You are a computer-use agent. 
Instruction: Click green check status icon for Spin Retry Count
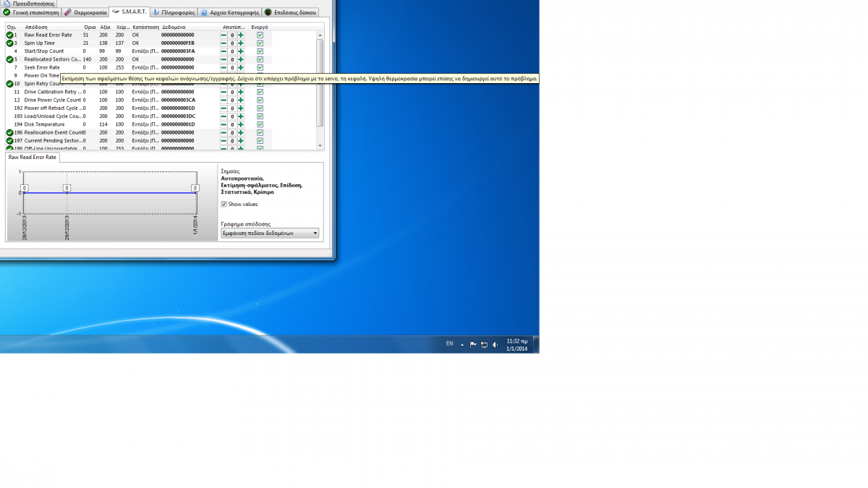[10, 84]
